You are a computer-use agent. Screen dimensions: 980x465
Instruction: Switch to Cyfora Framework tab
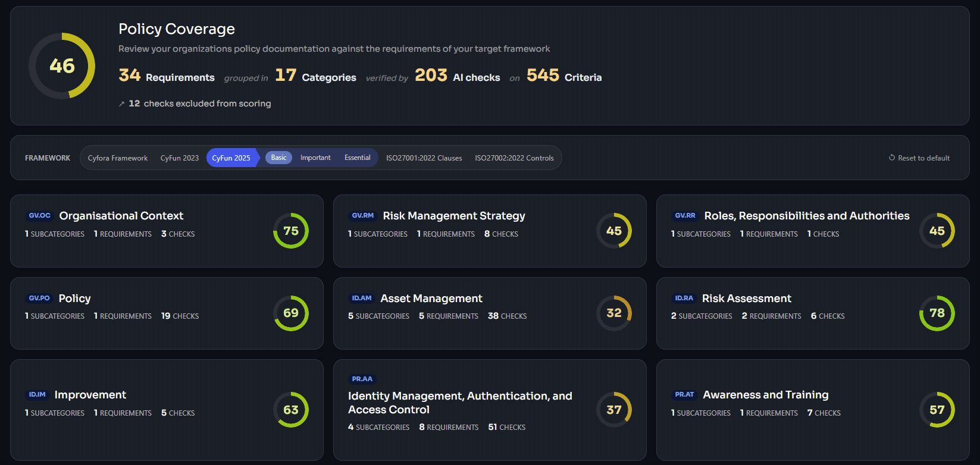[x=118, y=158]
